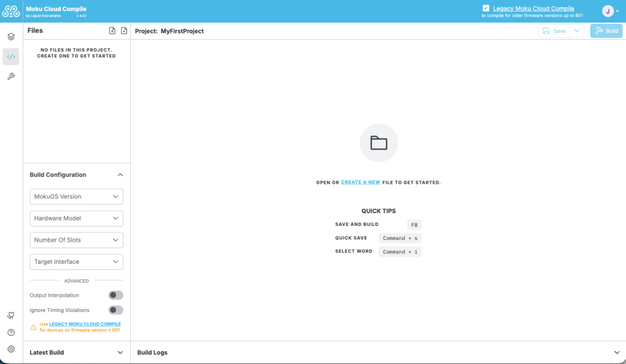The width and height of the screenshot is (626, 364).
Task: Open the Number Of Slots dropdown
Action: pos(76,240)
